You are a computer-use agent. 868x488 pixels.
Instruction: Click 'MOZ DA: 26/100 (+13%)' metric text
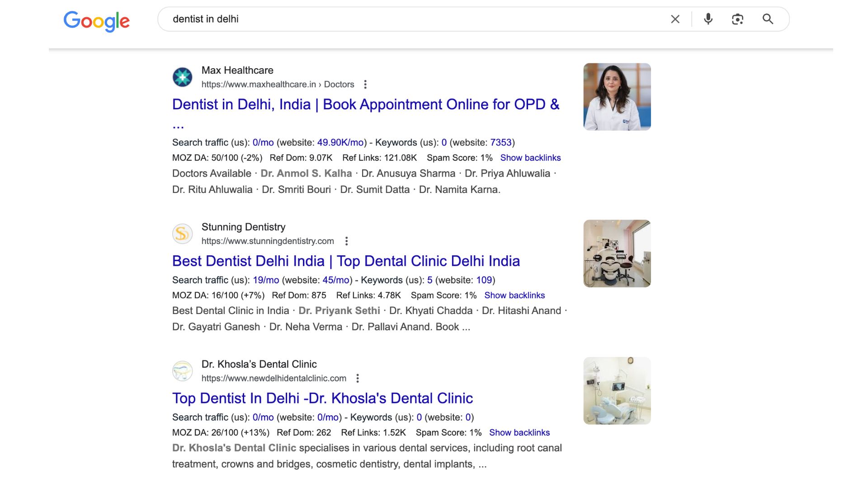point(221,432)
